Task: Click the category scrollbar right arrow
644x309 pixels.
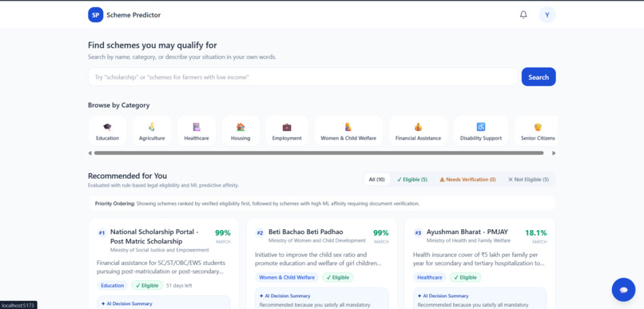Action: 554,153
